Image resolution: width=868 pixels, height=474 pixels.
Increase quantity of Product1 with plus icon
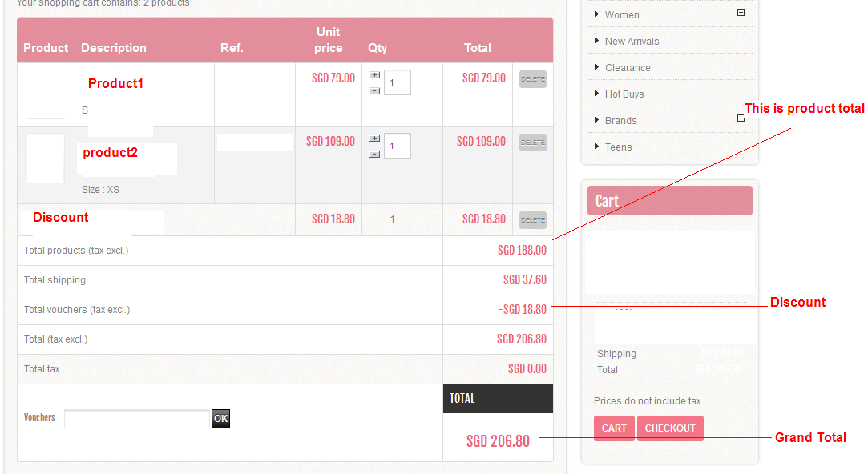tap(374, 75)
